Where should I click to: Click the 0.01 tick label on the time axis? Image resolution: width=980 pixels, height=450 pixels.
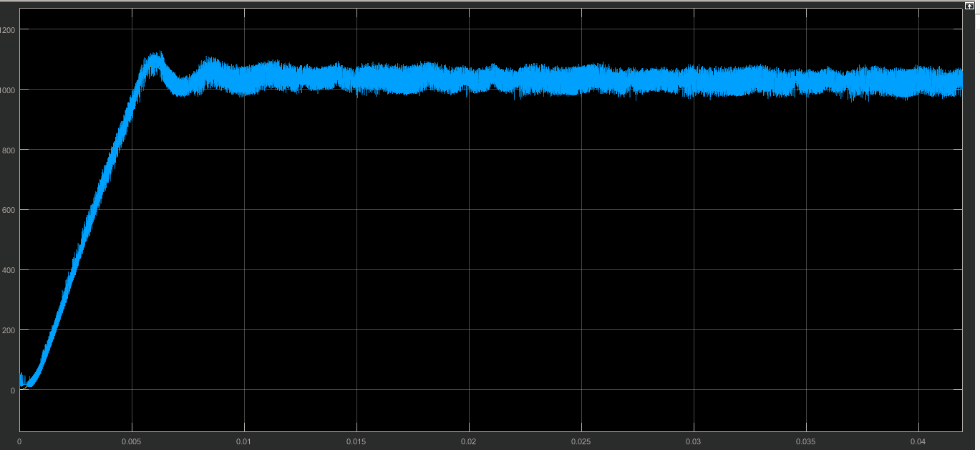[244, 441]
